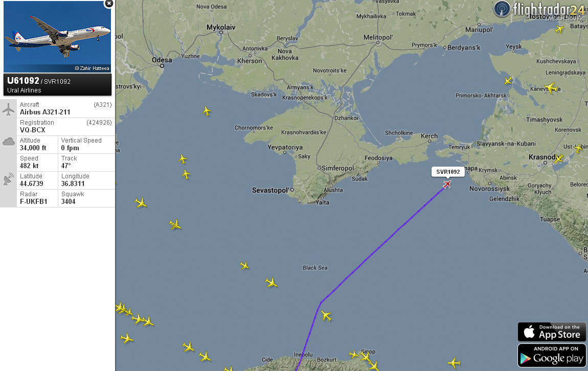Open the Ural Airlines aircraft photo
The image size is (588, 371).
[x=57, y=37]
